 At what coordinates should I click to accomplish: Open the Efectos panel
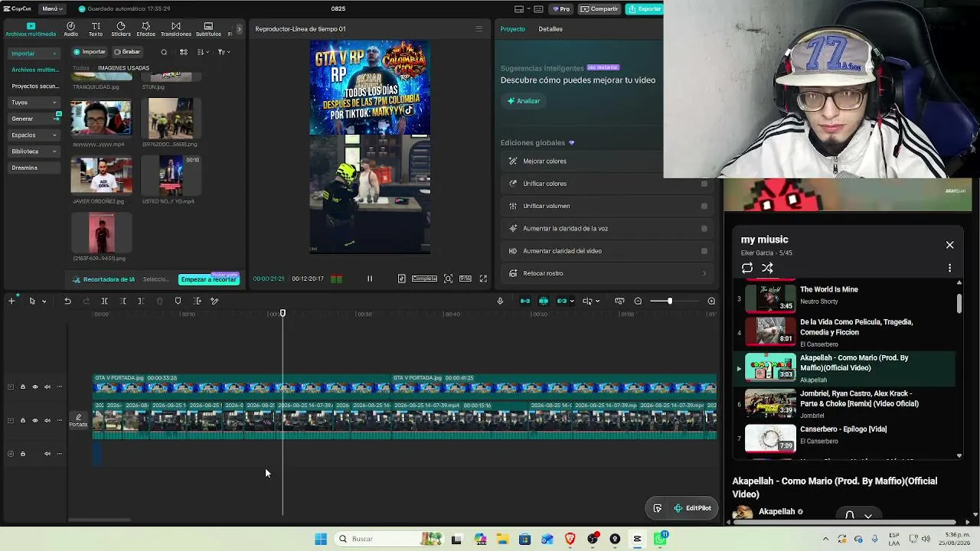145,29
